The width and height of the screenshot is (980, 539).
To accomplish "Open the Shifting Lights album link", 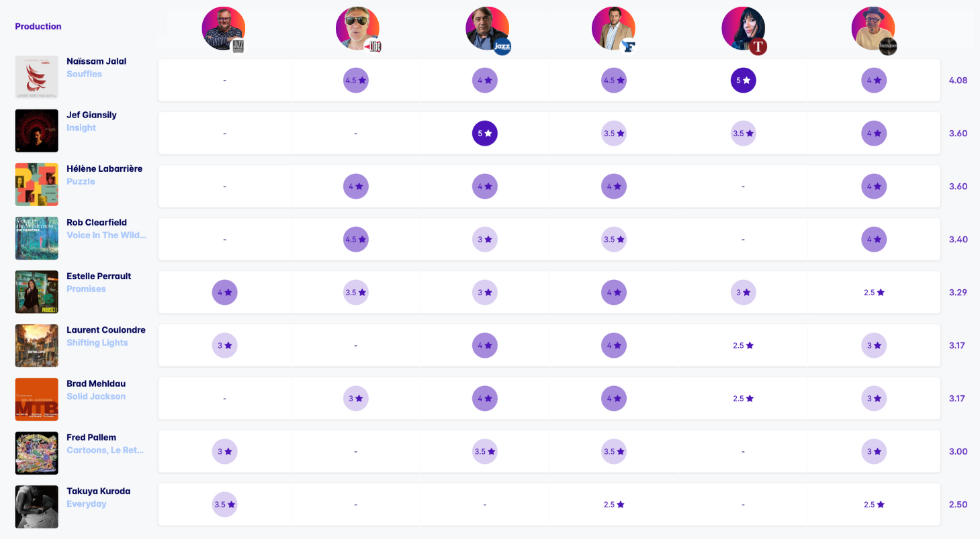I will (x=97, y=342).
